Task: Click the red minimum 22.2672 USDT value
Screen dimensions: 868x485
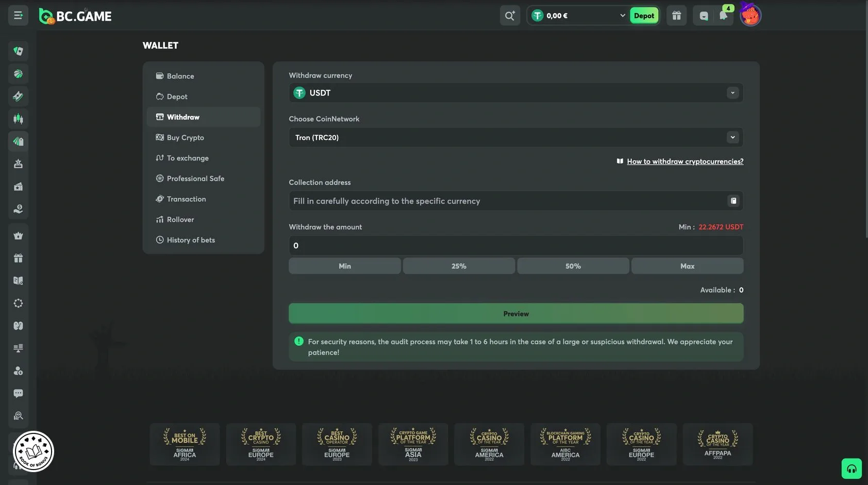Action: (x=721, y=227)
